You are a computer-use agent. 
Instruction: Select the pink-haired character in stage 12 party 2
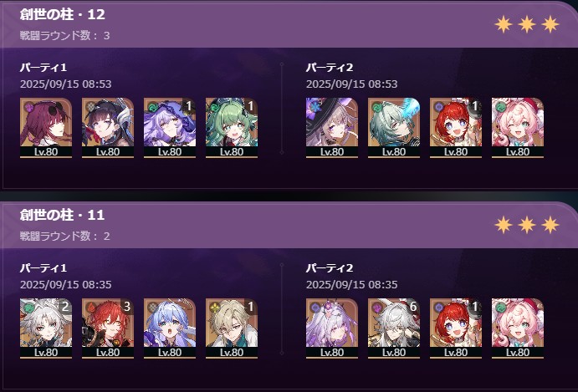(518, 128)
